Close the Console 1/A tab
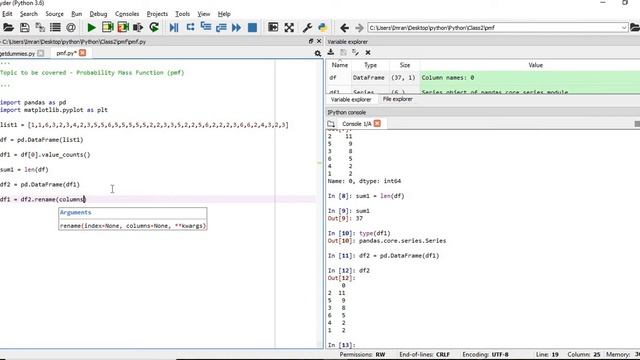 point(377,123)
